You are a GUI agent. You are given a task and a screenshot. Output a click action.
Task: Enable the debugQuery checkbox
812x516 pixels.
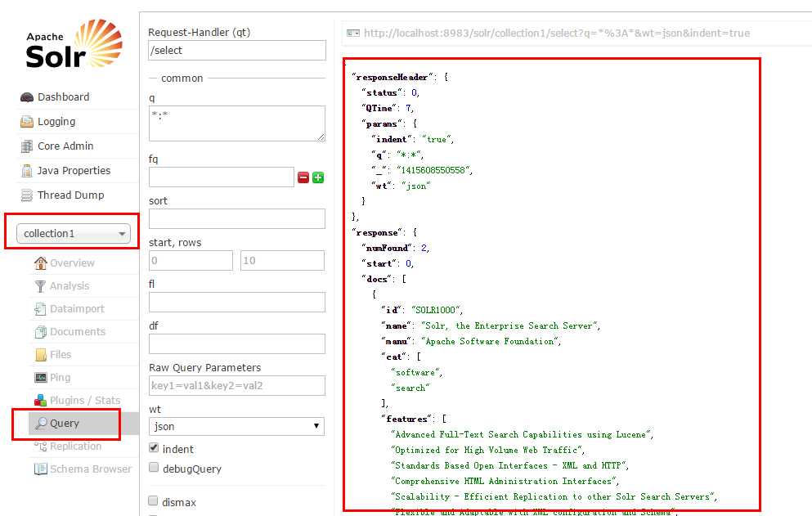click(x=154, y=467)
